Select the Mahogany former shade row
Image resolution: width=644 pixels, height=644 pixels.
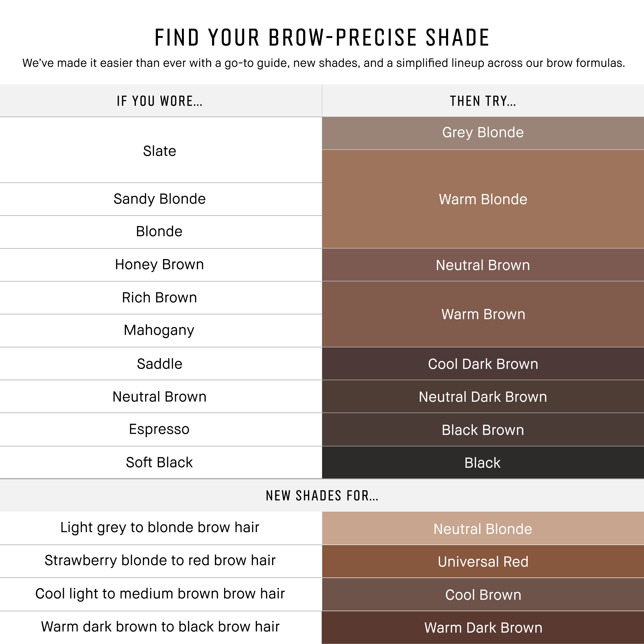159,330
